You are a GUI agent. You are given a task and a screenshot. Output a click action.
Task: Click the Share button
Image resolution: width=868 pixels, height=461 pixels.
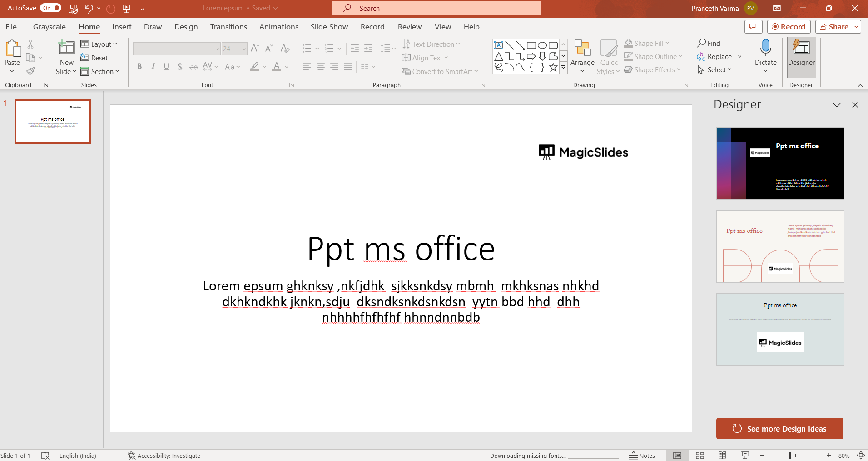pos(834,27)
